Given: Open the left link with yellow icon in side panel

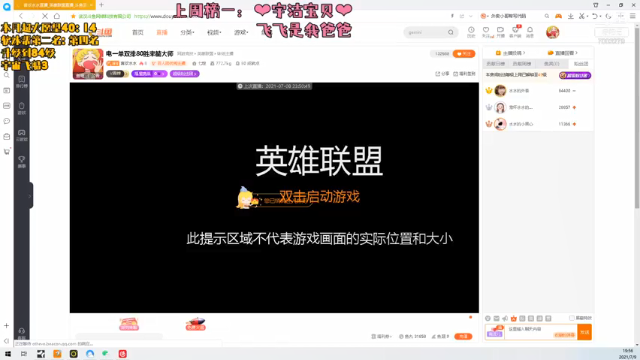Looking at the screenshot, I should pyautogui.click(x=510, y=53).
